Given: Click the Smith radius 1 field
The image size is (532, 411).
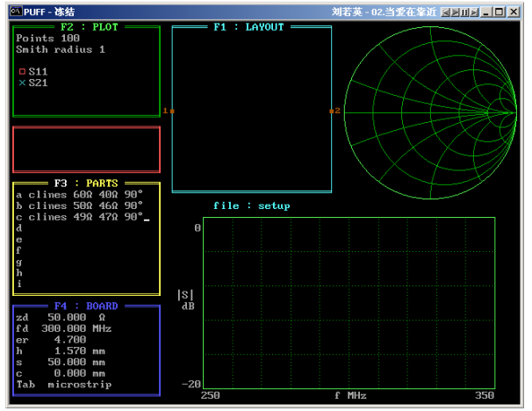Looking at the screenshot, I should 61,49.
